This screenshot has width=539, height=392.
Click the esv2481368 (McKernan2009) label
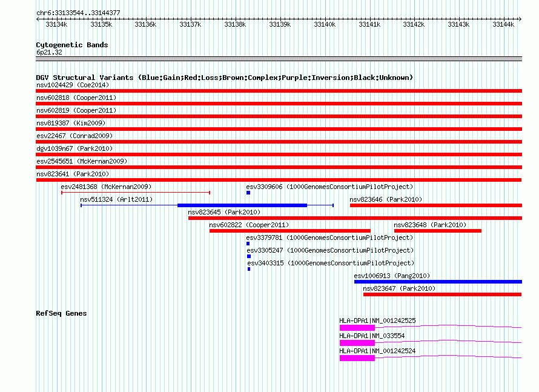tap(106, 187)
